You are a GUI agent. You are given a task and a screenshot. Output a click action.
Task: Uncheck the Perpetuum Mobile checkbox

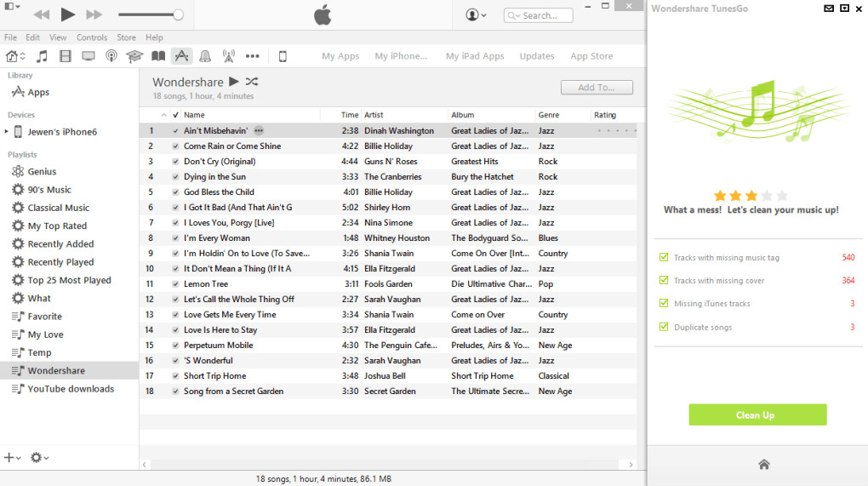coord(175,346)
